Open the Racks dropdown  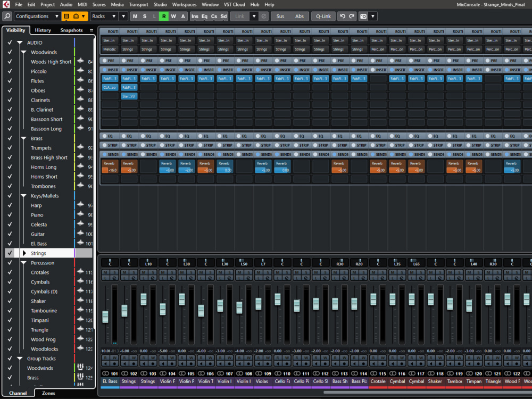[x=104, y=16]
